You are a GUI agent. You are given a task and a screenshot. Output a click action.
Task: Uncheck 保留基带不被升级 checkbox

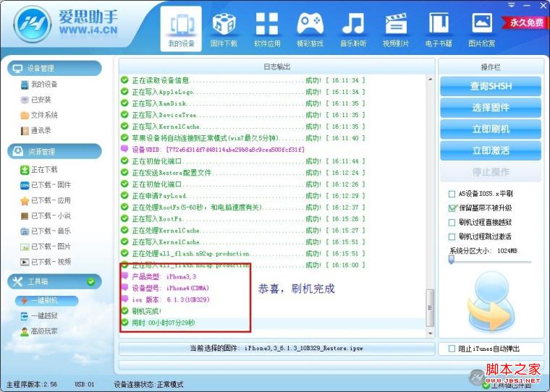(x=452, y=208)
